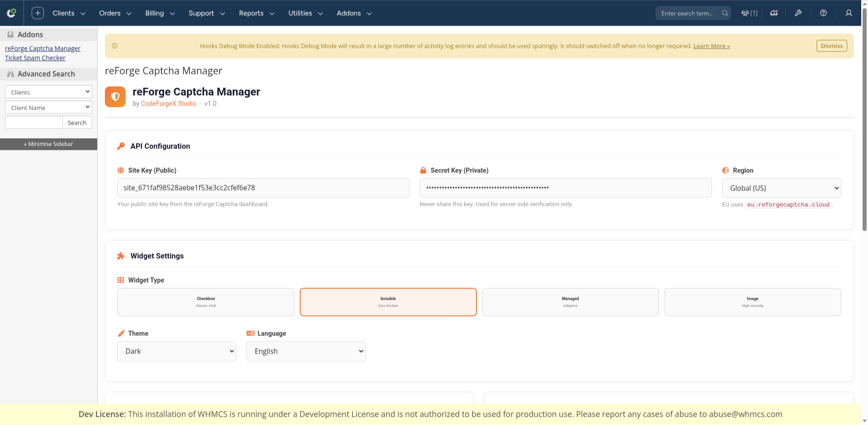Click the page vertical scrollbar
The width and height of the screenshot is (868, 425).
point(864,135)
